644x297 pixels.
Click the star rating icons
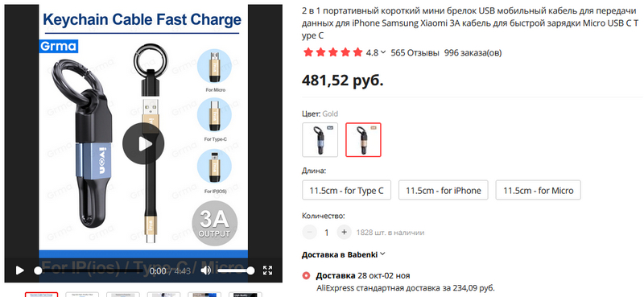(x=332, y=52)
